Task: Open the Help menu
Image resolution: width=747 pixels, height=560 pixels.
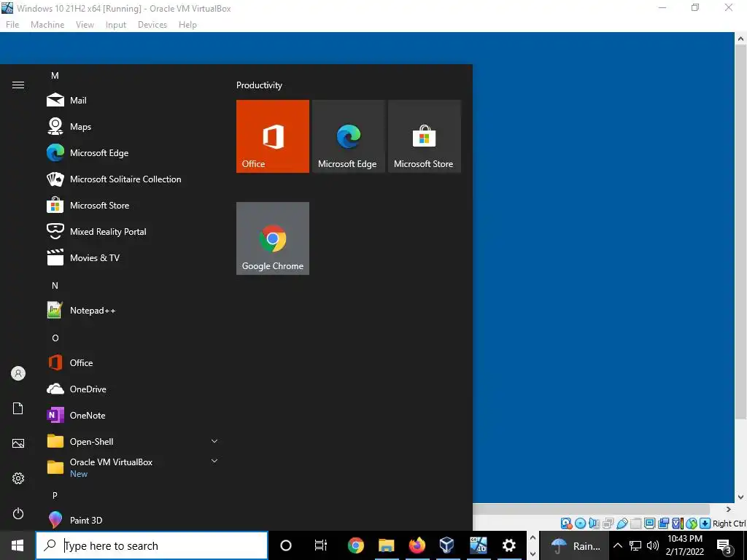Action: (x=187, y=25)
